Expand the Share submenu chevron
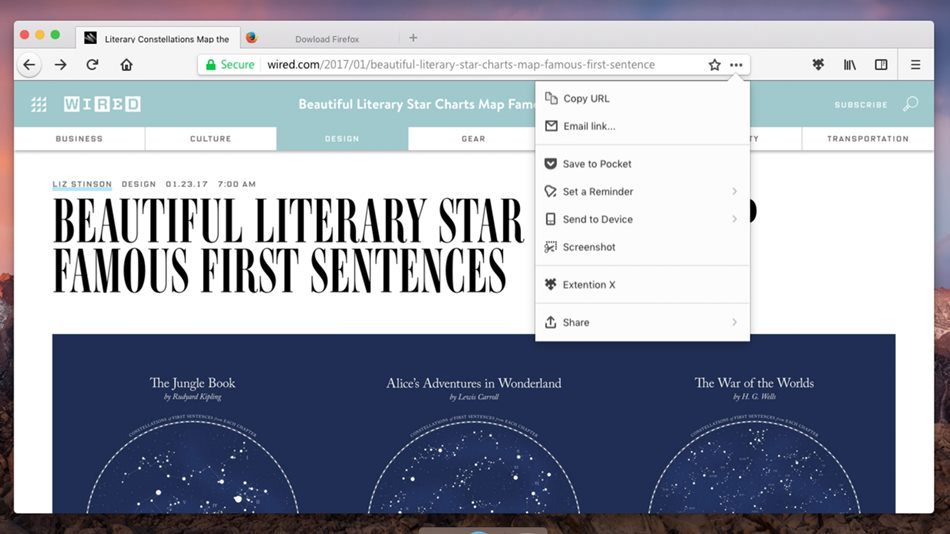 [x=734, y=322]
